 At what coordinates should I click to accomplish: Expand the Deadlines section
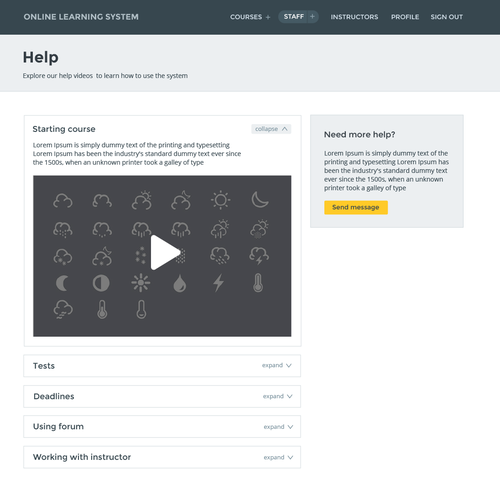click(x=277, y=396)
